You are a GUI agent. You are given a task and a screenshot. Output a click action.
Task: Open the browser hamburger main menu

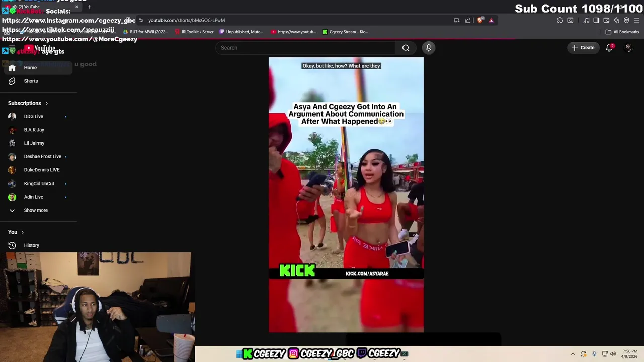point(636,20)
